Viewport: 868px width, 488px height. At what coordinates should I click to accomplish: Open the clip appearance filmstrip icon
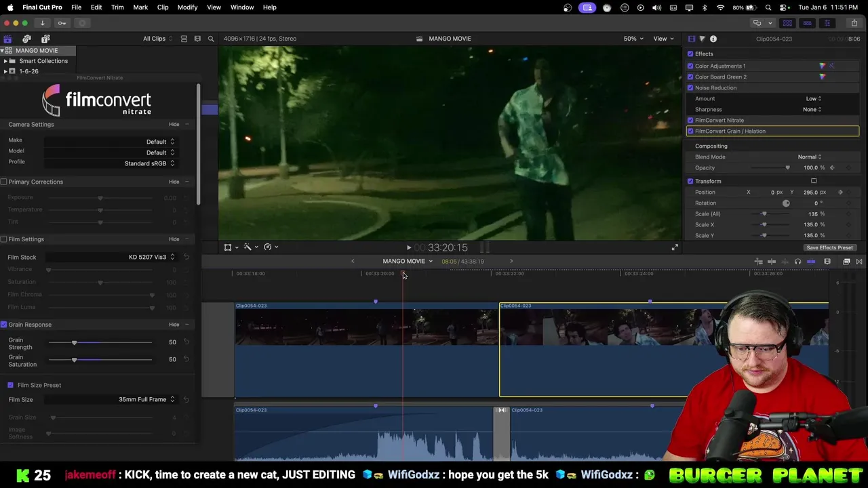point(827,262)
